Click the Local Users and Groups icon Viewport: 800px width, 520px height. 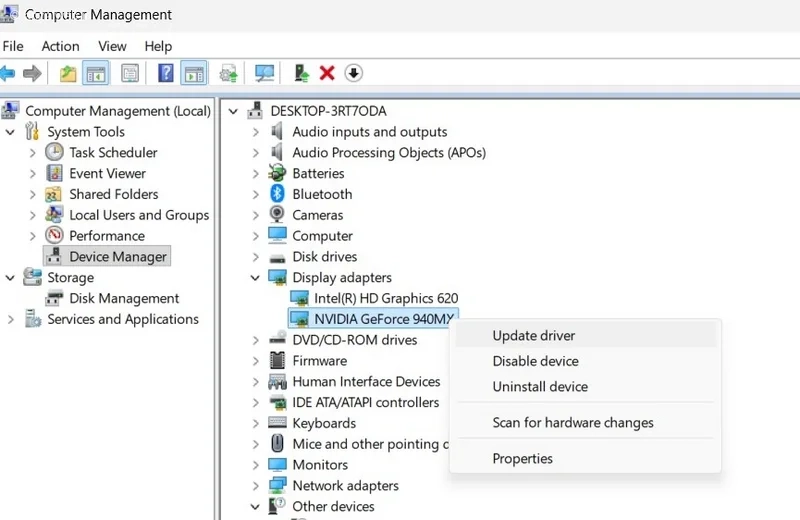[x=54, y=214]
